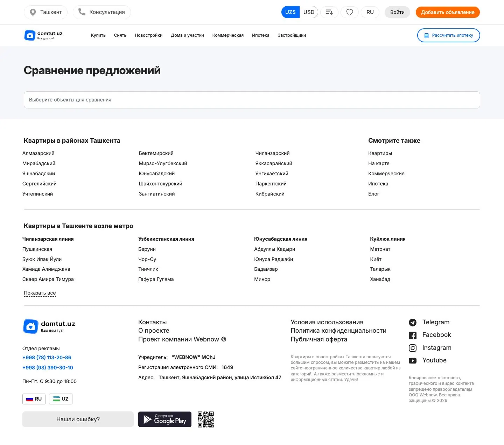
Task: Click the Нашли ошибку? button
Action: tap(78, 419)
